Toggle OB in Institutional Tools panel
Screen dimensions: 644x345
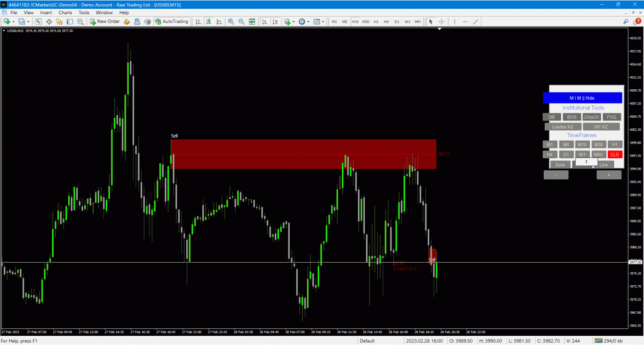552,117
